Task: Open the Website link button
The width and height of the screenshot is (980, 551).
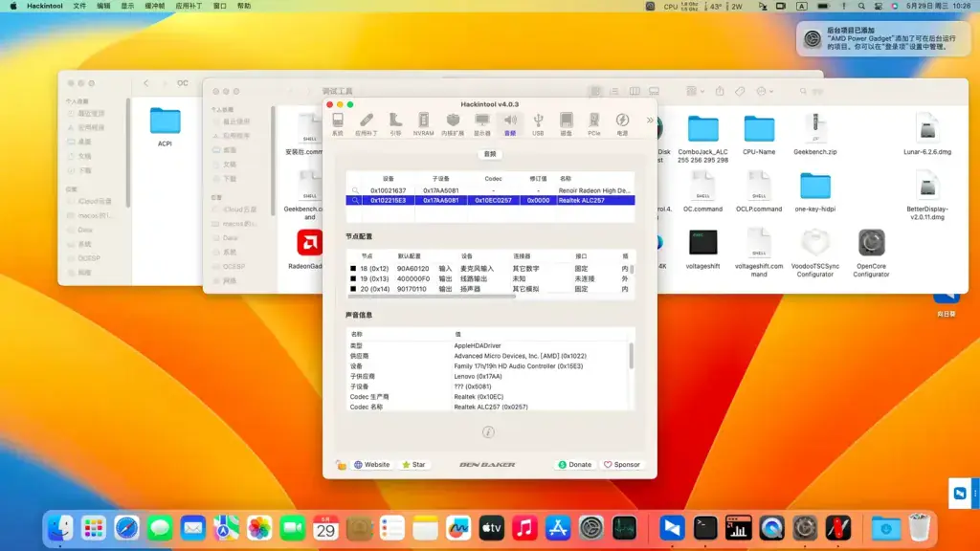Action: click(x=372, y=465)
